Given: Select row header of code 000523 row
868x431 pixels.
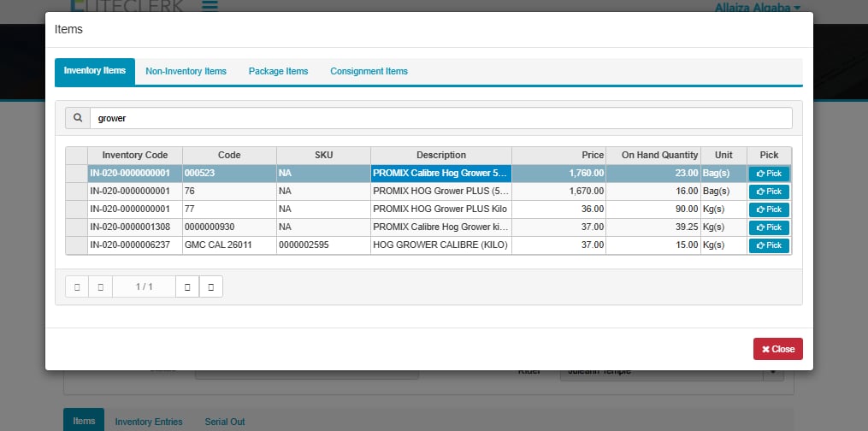Looking at the screenshot, I should pyautogui.click(x=76, y=174).
